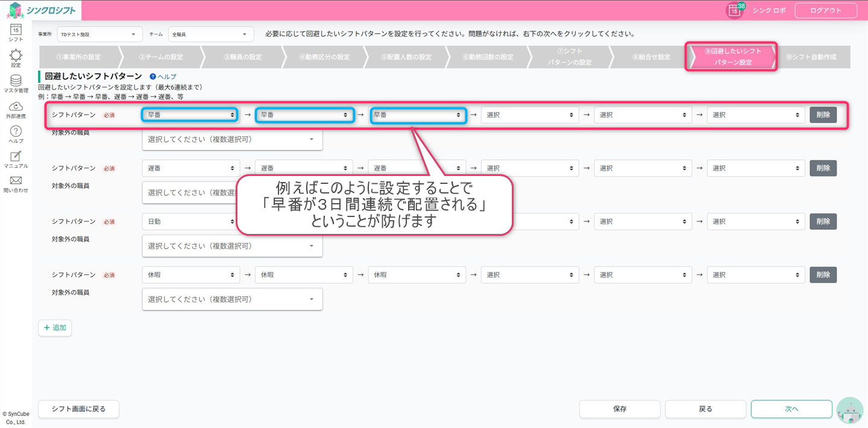
Task: Open マスタ管理 database icon
Action: click(x=16, y=82)
